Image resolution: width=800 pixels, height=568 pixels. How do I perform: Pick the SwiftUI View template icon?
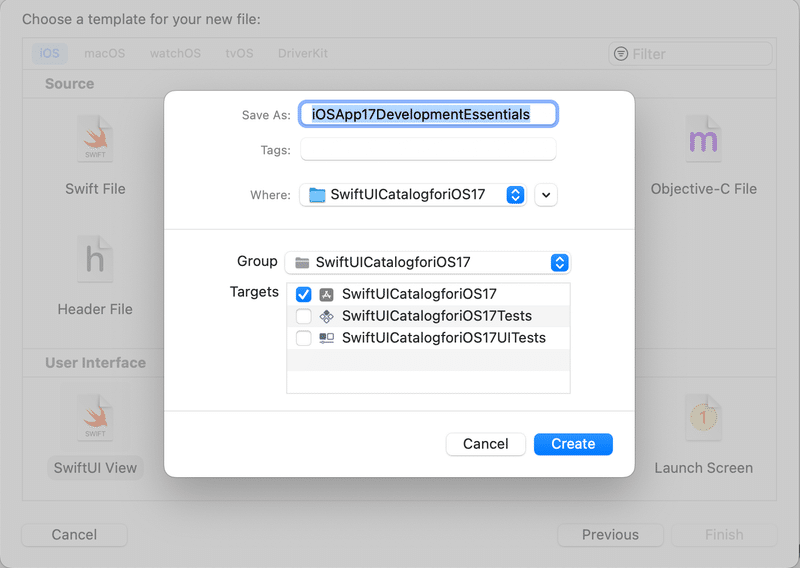(95, 418)
